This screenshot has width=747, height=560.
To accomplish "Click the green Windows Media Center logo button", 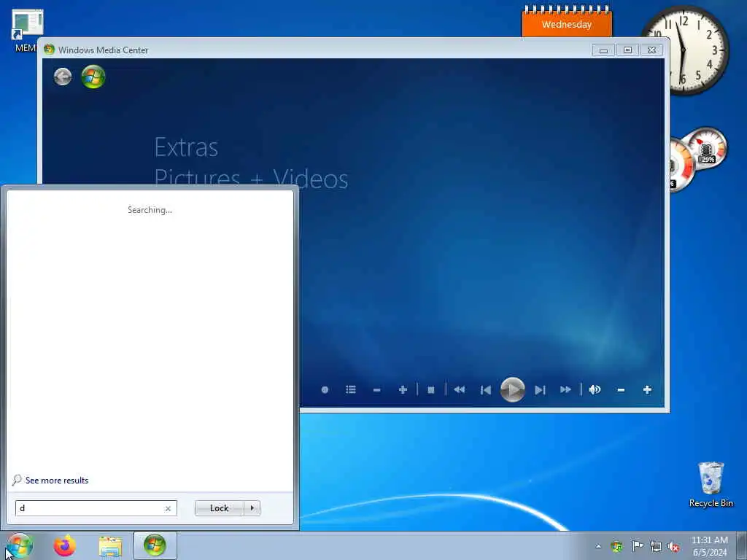I will 93,77.
